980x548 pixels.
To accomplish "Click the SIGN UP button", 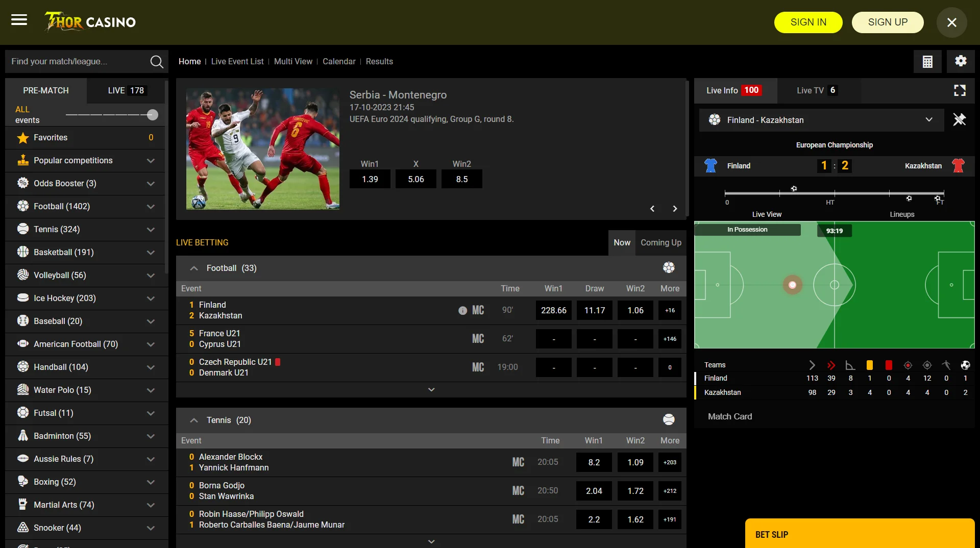I will coord(888,22).
